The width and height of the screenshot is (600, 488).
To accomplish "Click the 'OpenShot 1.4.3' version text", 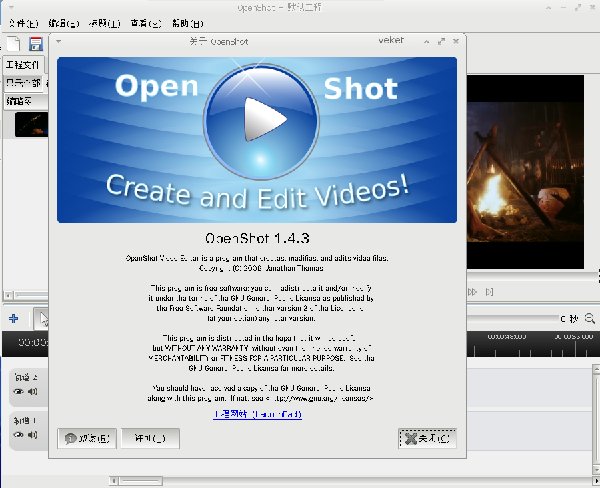I will [257, 238].
